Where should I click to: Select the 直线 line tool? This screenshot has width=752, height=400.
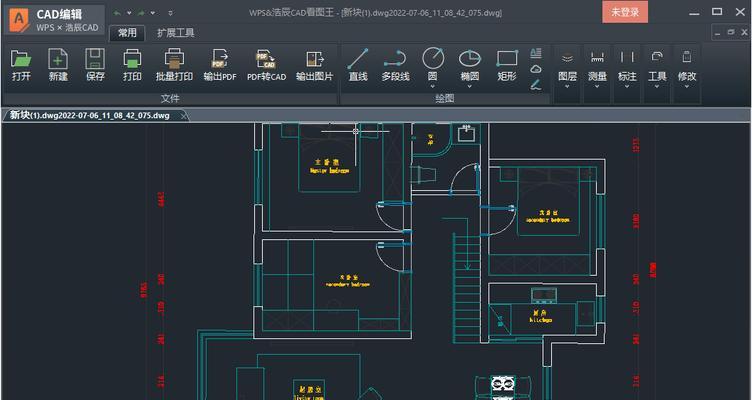358,65
